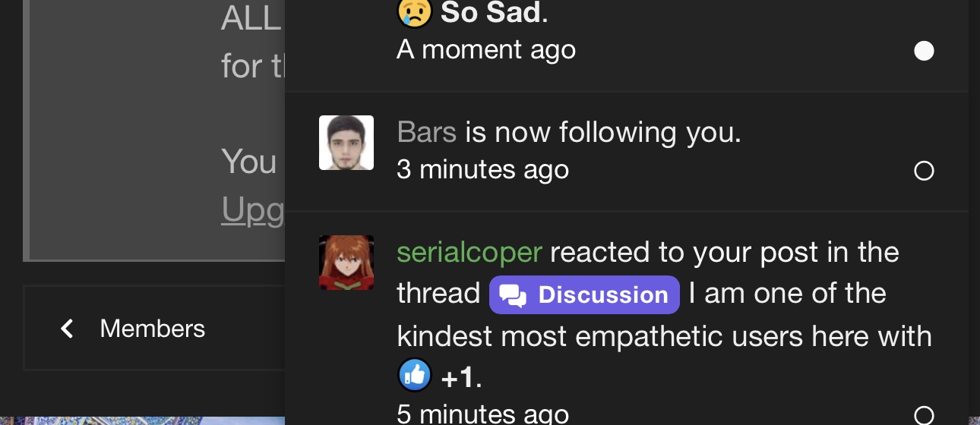Click the So Sad crying emoji icon

pyautogui.click(x=415, y=12)
